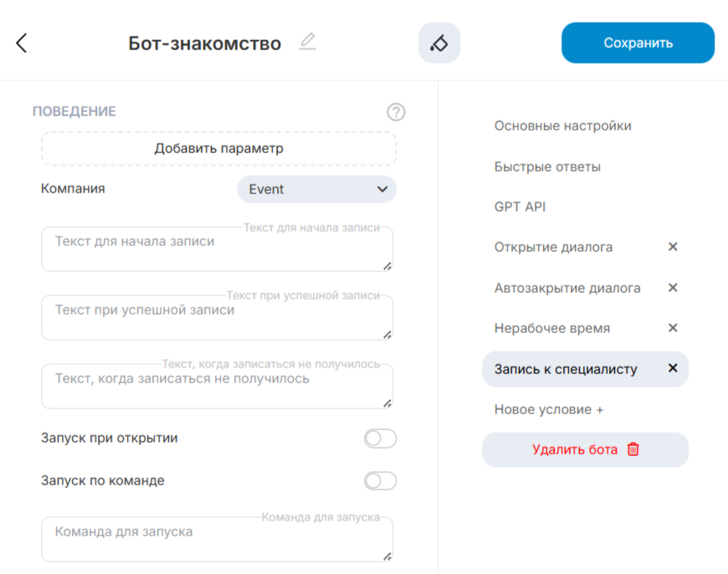Open the GPT API section

pos(520,207)
